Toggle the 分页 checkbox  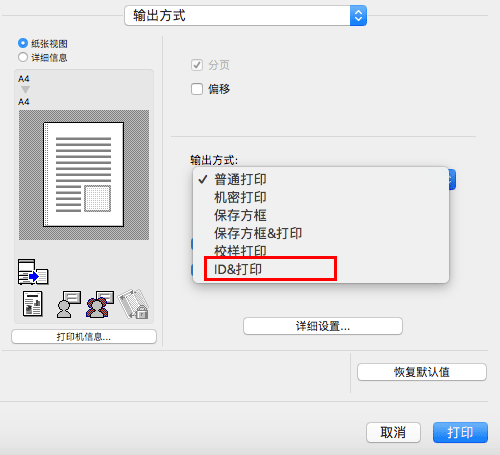coord(197,65)
